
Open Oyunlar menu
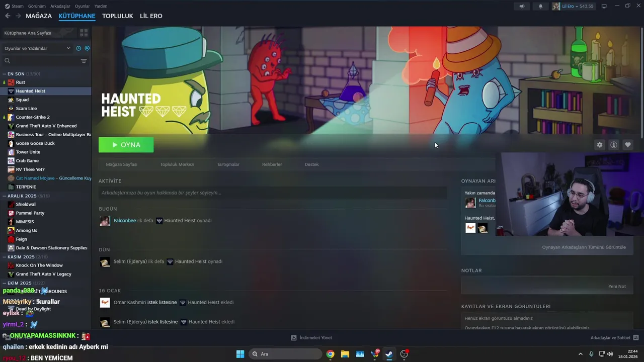[x=82, y=6]
